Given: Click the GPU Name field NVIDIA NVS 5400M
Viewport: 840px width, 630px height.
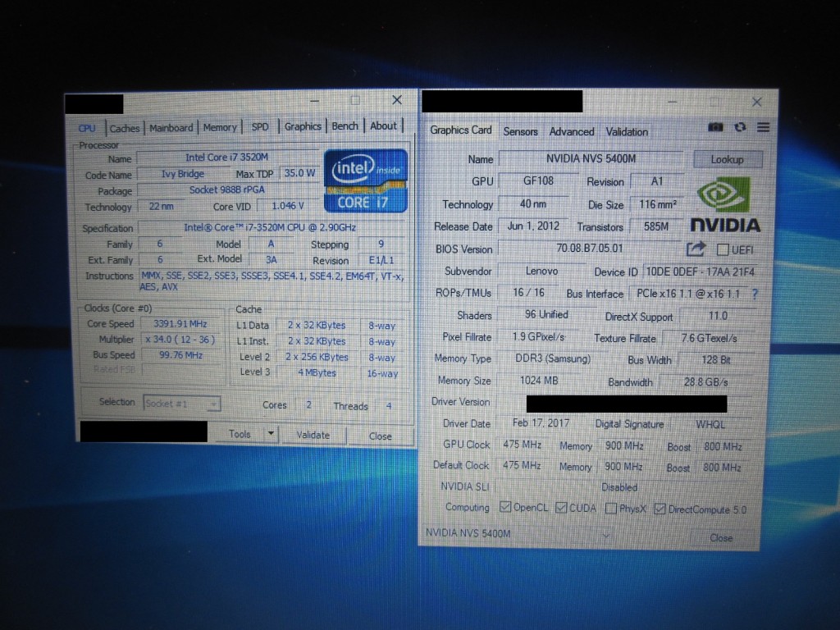Looking at the screenshot, I should [591, 158].
